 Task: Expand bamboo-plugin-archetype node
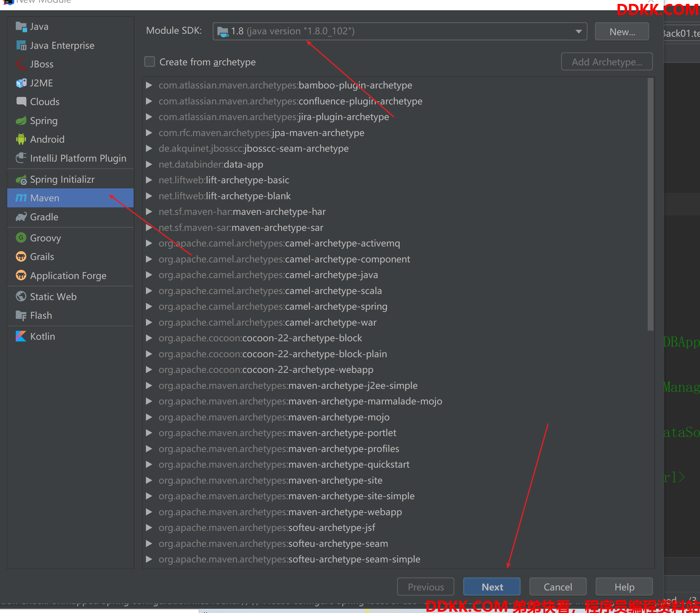point(149,85)
